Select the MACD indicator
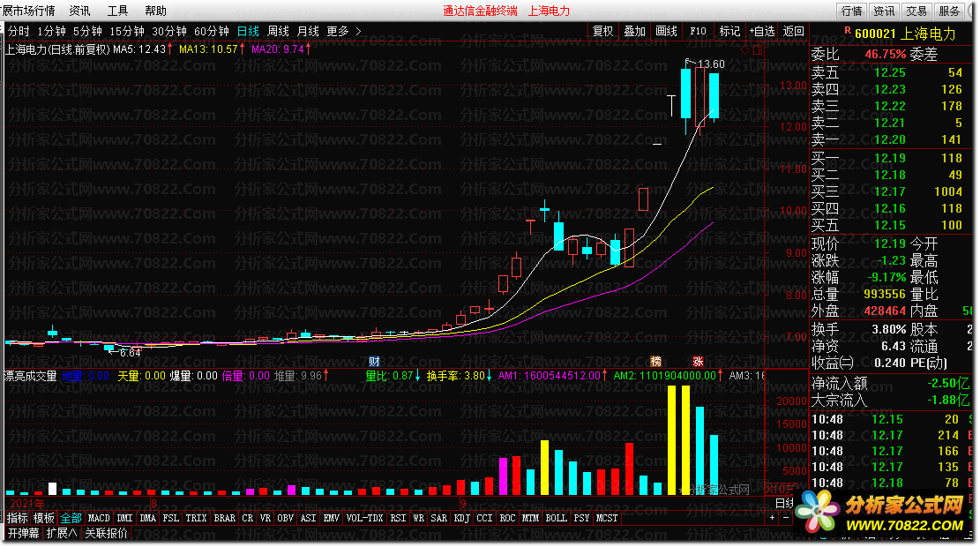The image size is (980, 547). 99,518
